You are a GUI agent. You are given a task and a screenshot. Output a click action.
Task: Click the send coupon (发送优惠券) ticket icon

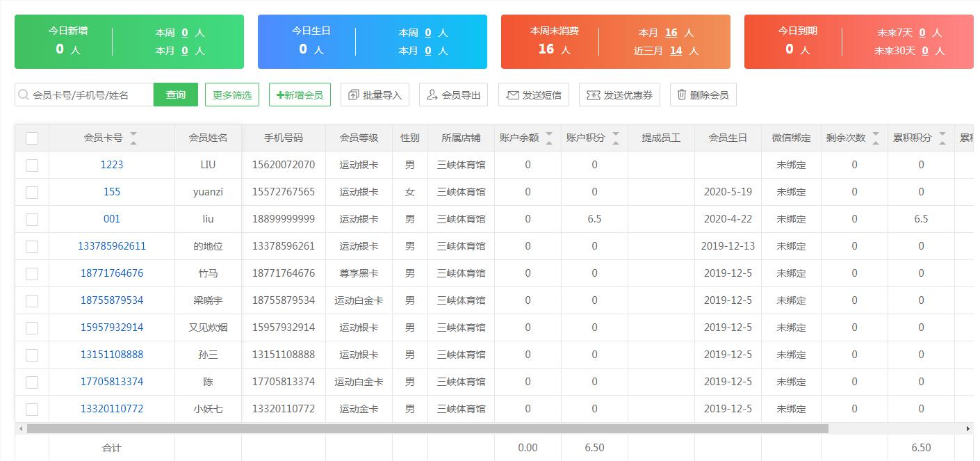click(x=594, y=95)
